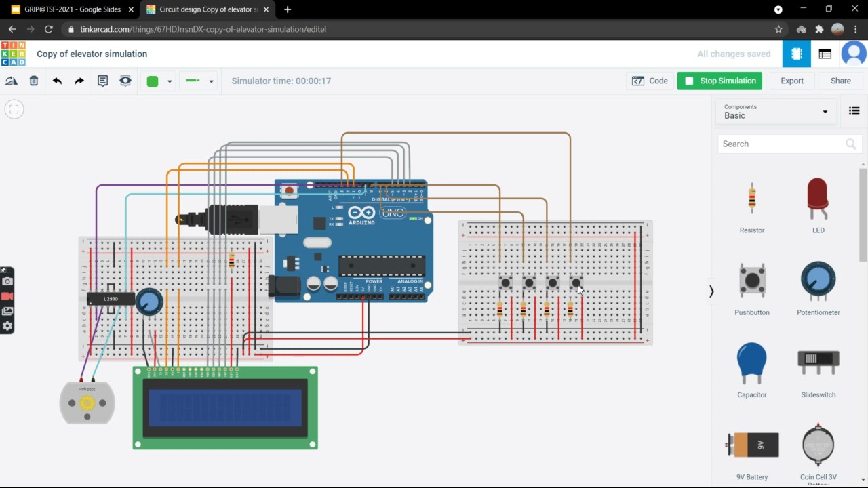This screenshot has height=488, width=868.
Task: Bookmark this page with the star icon
Action: [x=778, y=29]
